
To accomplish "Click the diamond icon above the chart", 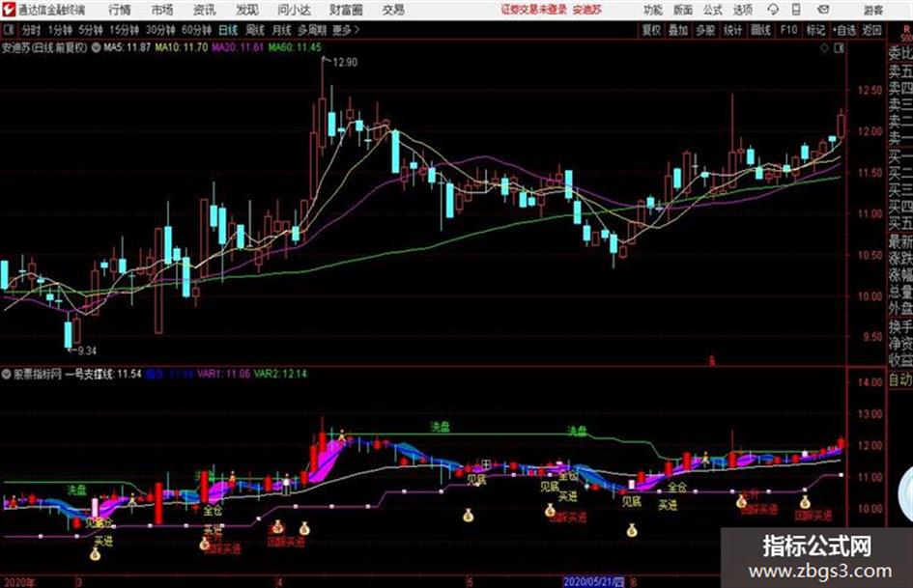I will (x=824, y=48).
